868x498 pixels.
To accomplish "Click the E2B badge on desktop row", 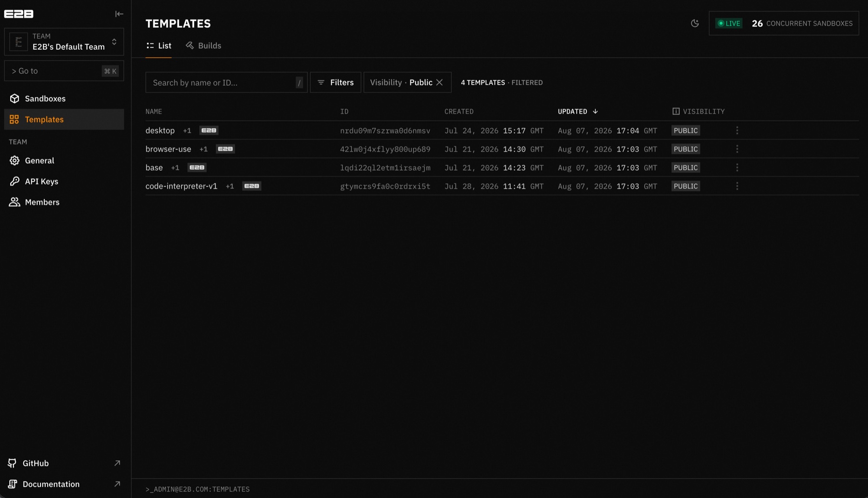I will coord(209,131).
